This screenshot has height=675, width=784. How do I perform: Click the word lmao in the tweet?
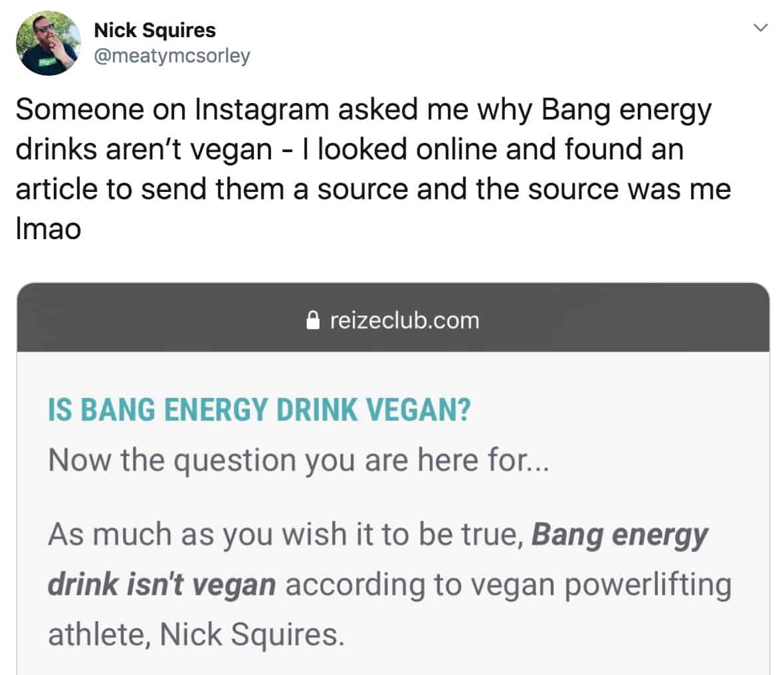[49, 229]
